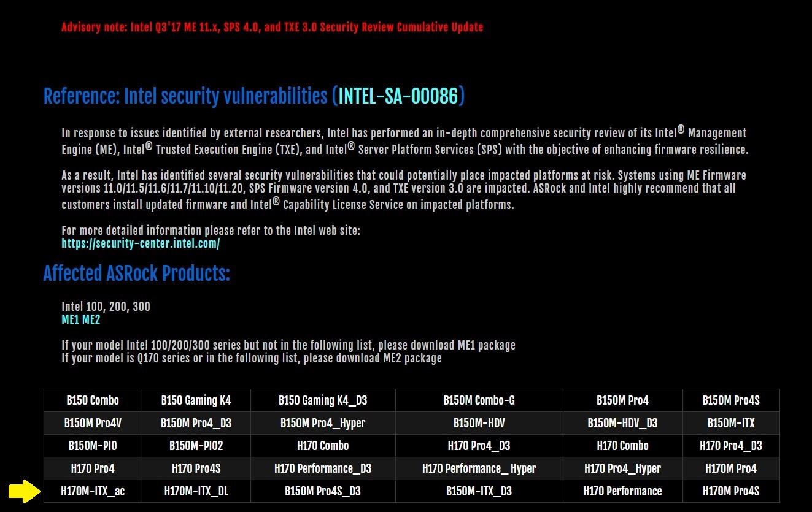The width and height of the screenshot is (812, 512).
Task: Select the H170 Pro4S model cell
Action: point(196,468)
